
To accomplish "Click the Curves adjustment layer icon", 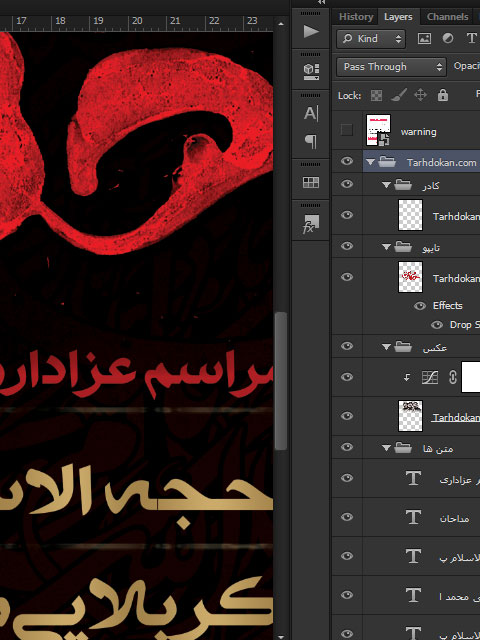I will pos(430,377).
